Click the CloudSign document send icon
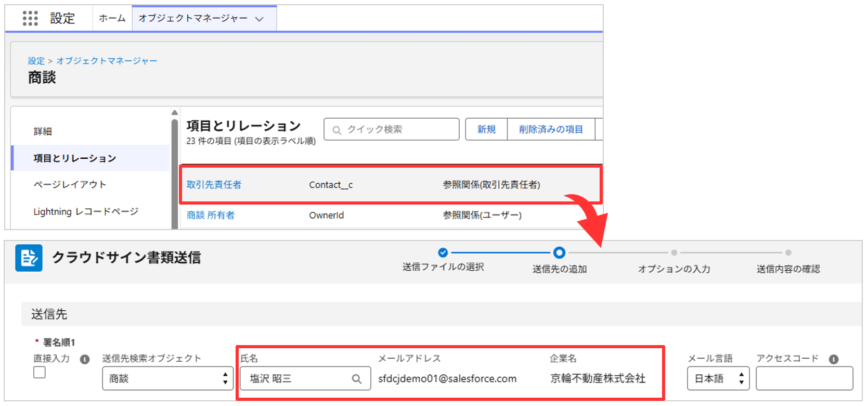Viewport: 868px width, 406px height. click(x=29, y=258)
